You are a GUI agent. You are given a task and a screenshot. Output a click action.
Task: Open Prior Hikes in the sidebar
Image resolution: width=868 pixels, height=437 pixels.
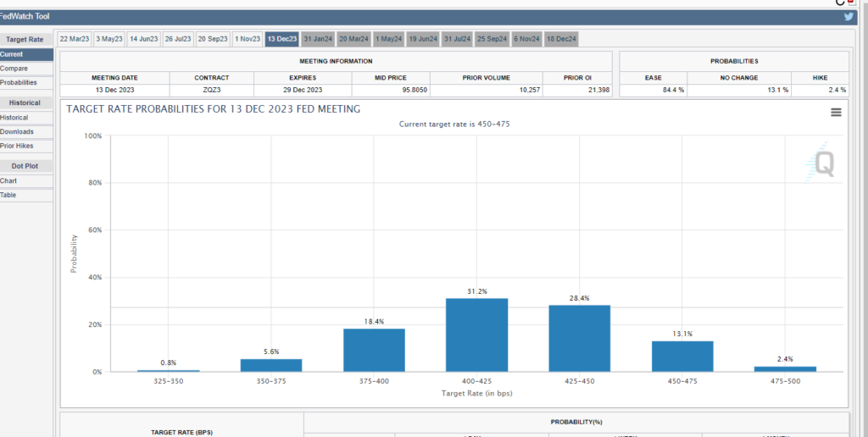pyautogui.click(x=18, y=146)
